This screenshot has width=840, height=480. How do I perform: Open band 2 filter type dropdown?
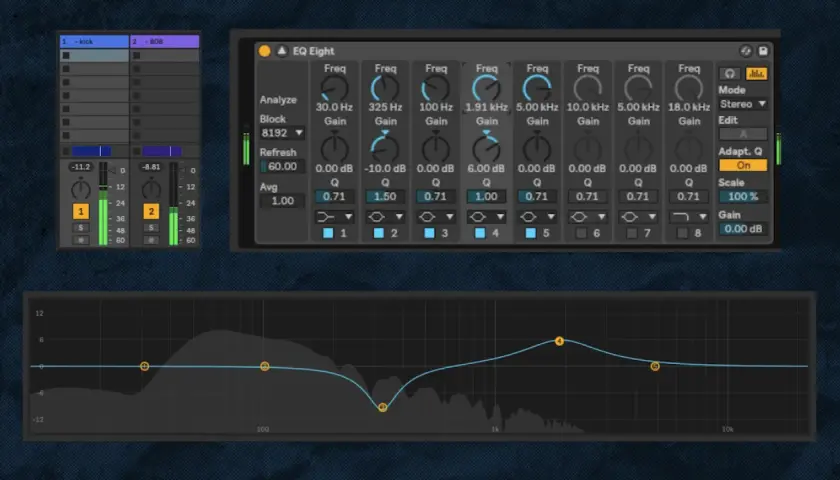click(x=385, y=216)
